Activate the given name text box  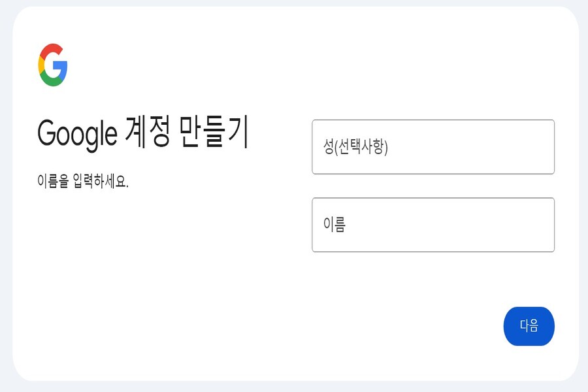point(433,225)
